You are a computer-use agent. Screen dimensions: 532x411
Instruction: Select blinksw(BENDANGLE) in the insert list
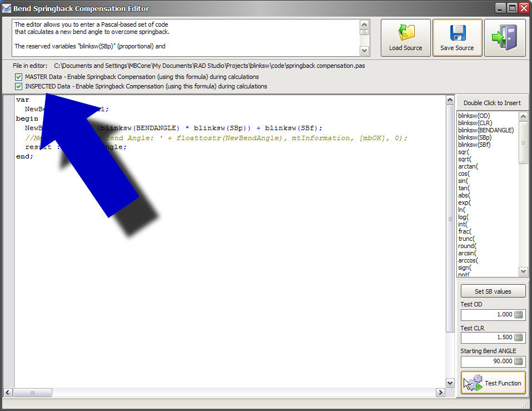[485, 130]
